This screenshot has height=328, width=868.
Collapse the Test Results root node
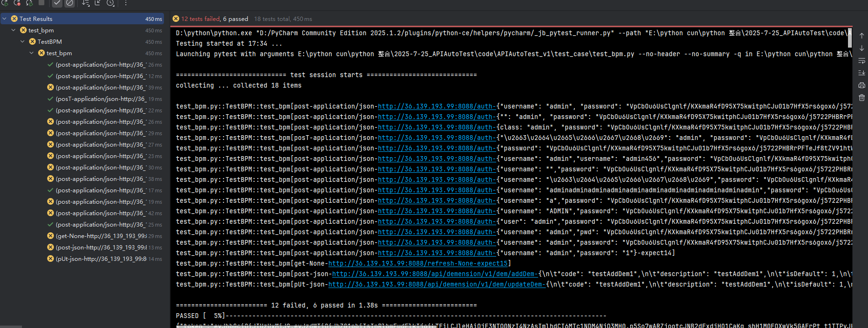[4, 19]
